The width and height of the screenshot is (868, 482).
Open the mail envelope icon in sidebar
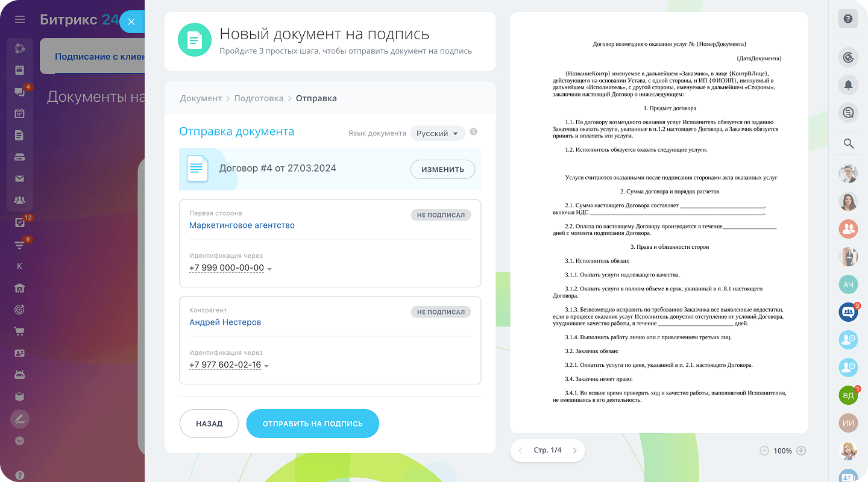click(x=19, y=178)
